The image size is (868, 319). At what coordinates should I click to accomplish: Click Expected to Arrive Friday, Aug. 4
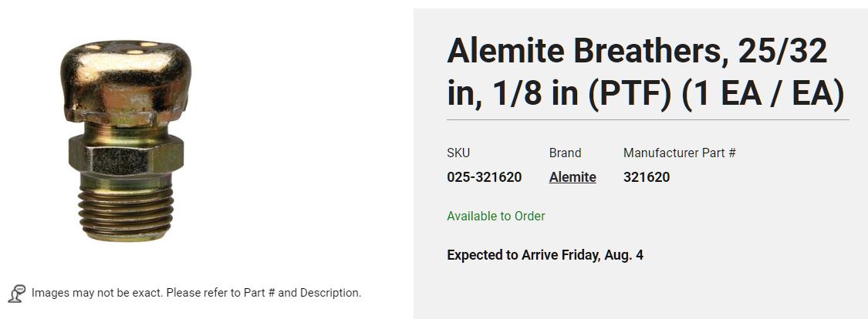[x=545, y=255]
